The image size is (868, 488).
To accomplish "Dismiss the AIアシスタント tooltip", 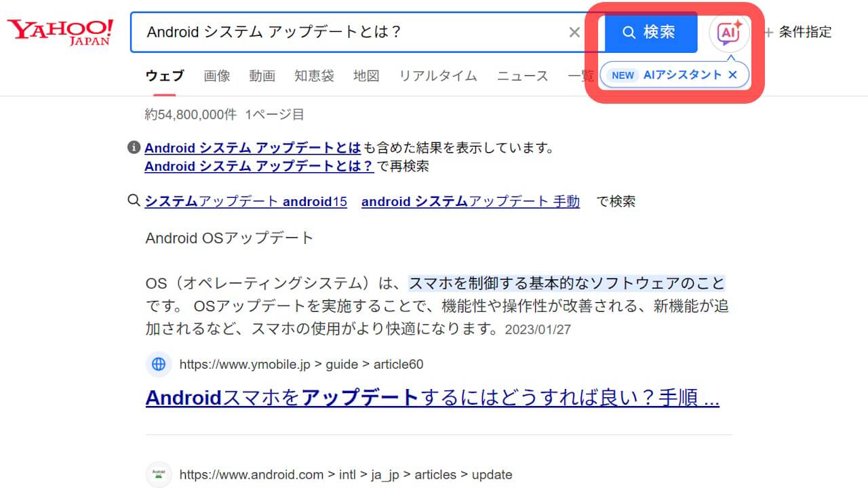I will (x=732, y=75).
